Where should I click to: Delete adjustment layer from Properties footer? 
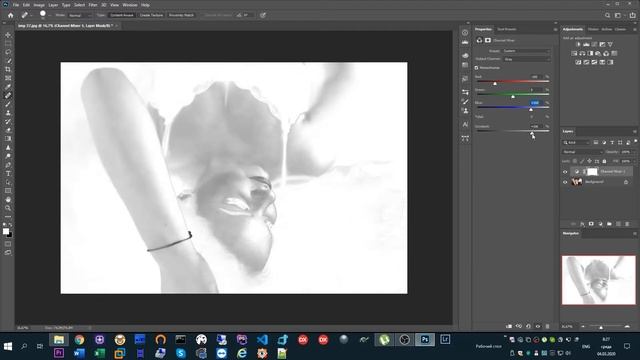[547, 326]
